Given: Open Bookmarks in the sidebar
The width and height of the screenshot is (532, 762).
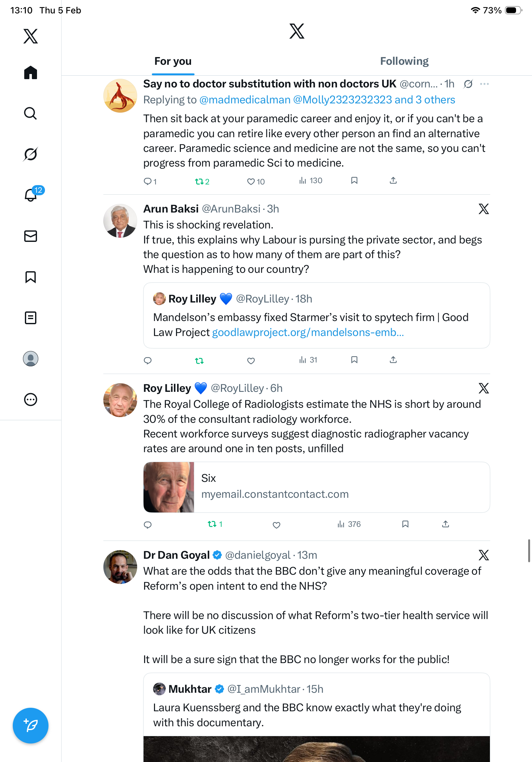Looking at the screenshot, I should pos(31,277).
